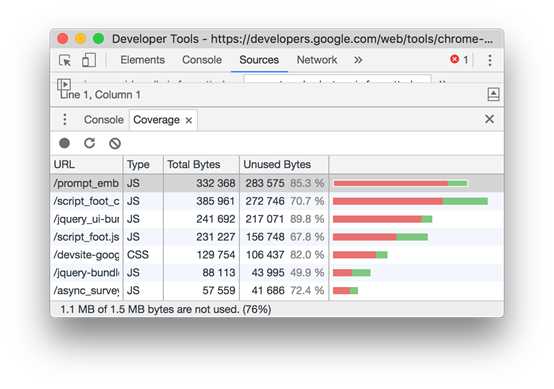Click the drawer toggle icon beside Line 1
The image size is (554, 389).
pos(493,94)
